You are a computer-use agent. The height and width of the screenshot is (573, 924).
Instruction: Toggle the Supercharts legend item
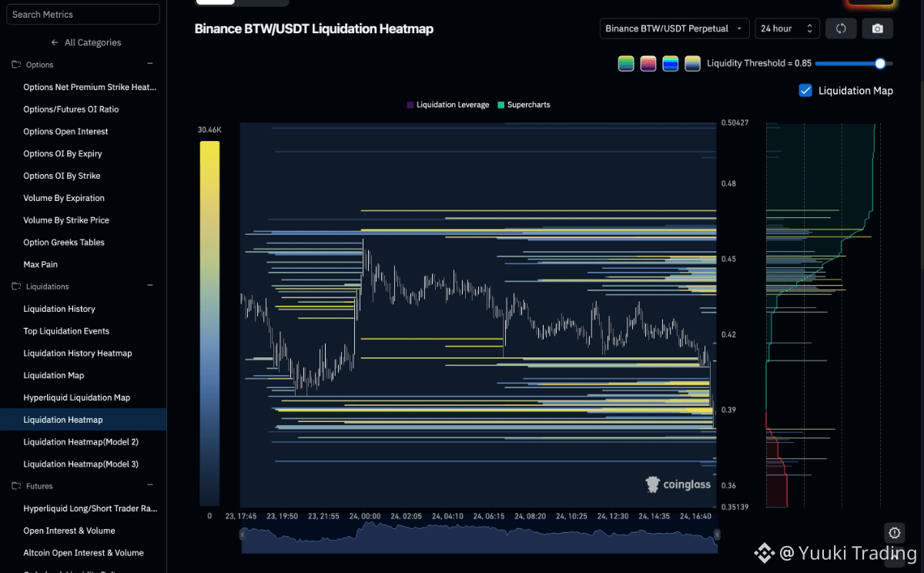pos(524,105)
